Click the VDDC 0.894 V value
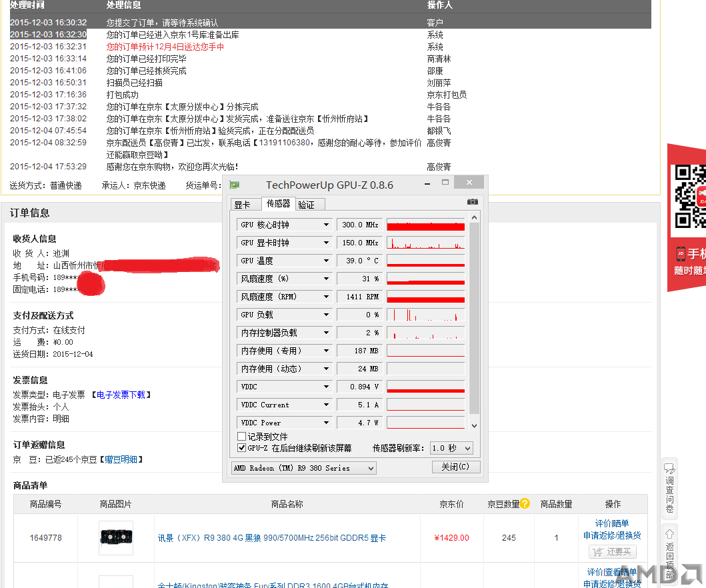Screen dimensions: 706x588 360,387
